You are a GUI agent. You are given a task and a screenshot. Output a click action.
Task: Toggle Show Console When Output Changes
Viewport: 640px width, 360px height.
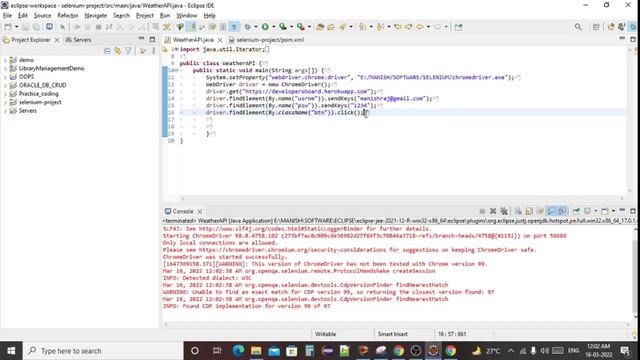551,211
